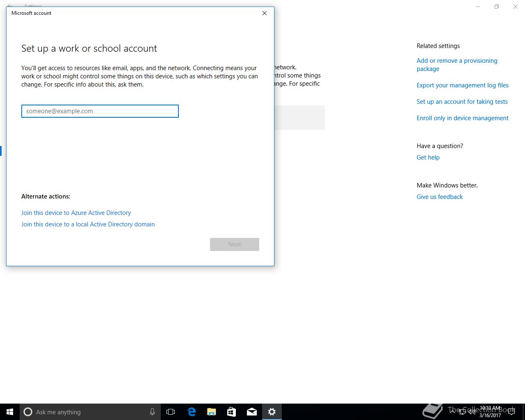Open Add or remove a provisioning package
The height and width of the screenshot is (420, 525).
[x=457, y=65]
